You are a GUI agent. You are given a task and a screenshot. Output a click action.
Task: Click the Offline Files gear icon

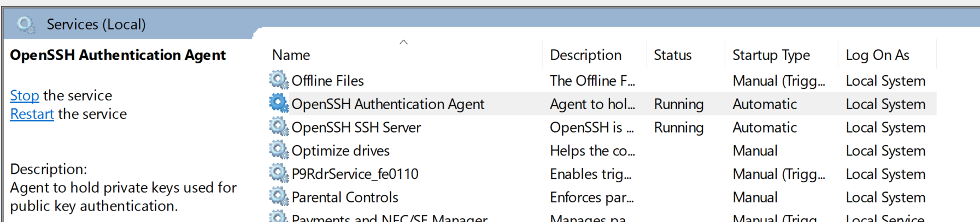(x=279, y=80)
